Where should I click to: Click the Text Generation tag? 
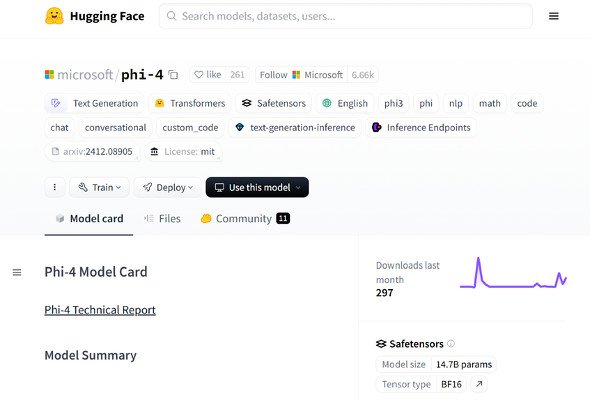[x=95, y=103]
